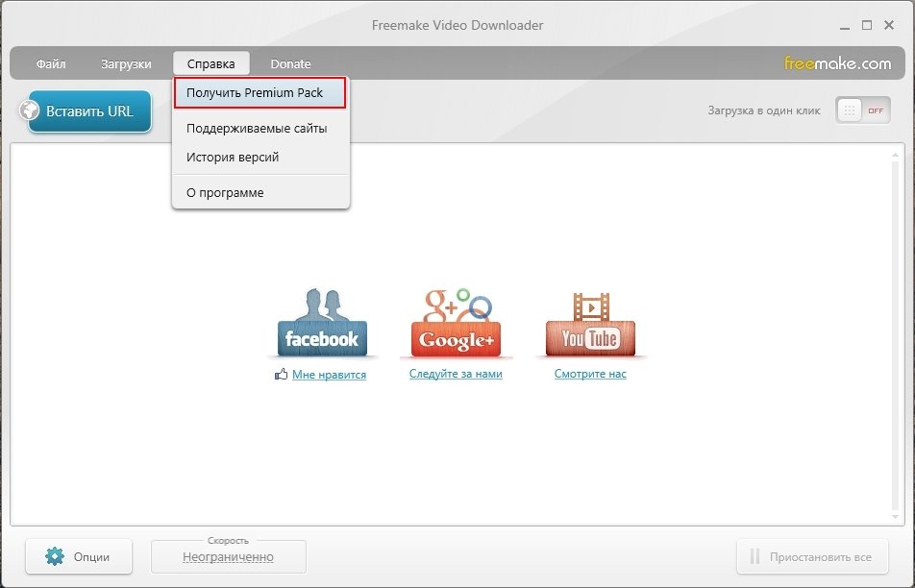Choose История версий from the menu

pyautogui.click(x=260, y=157)
